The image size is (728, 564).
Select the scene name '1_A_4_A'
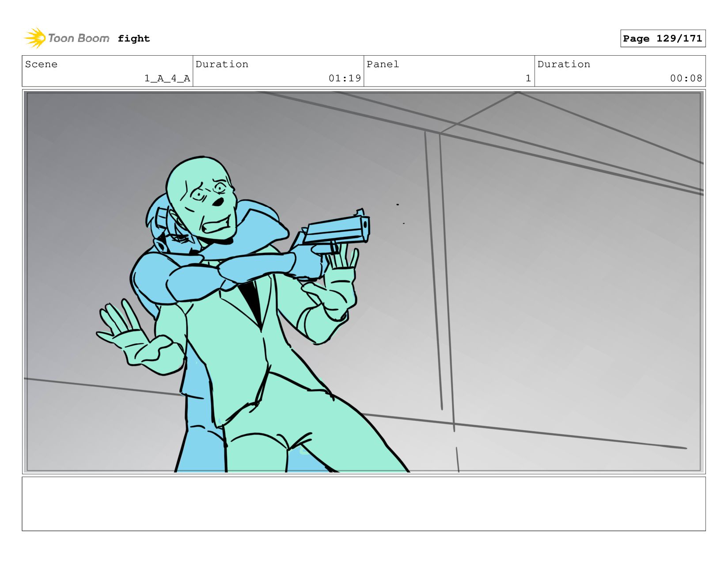pos(167,78)
